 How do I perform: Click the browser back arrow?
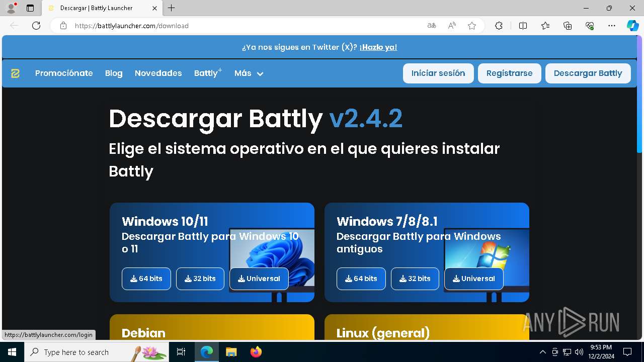[14, 26]
